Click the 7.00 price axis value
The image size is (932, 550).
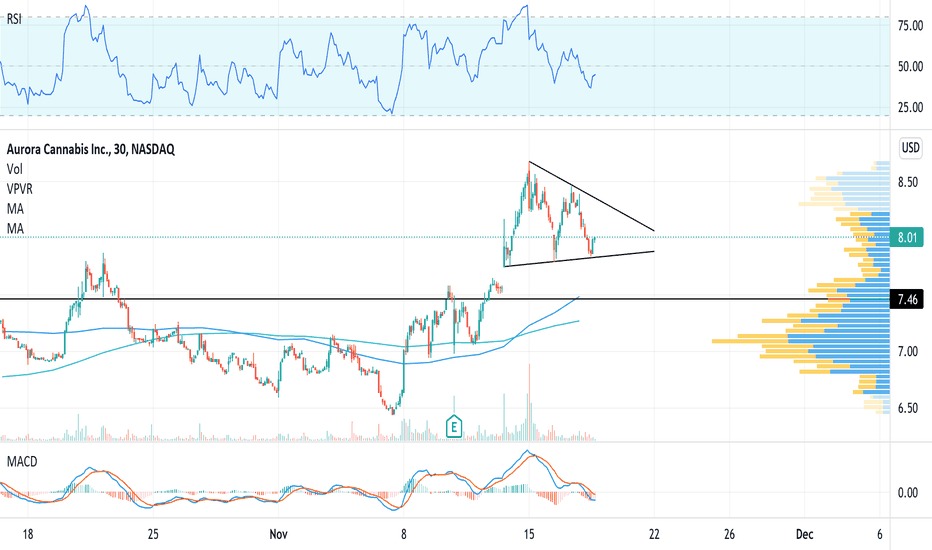coord(907,351)
